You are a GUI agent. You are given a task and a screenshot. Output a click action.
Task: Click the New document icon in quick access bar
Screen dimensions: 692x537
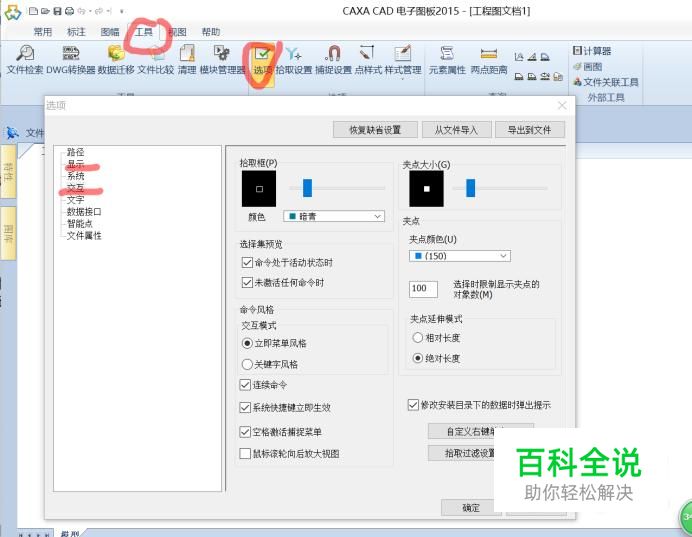[34, 11]
